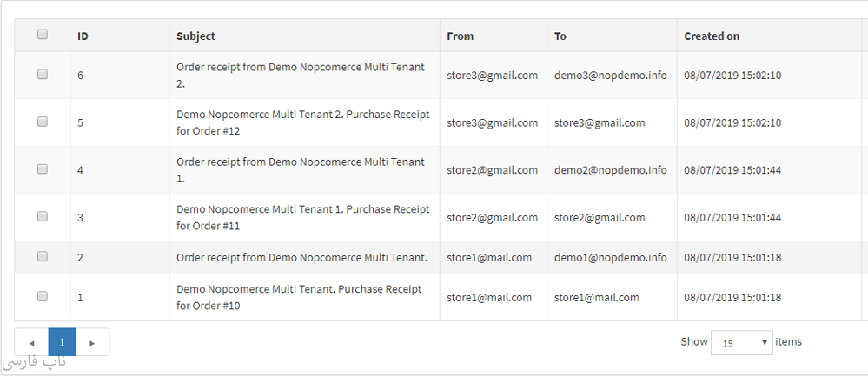Click the store2@gmail.com sender in row 4
868x376 pixels.
pos(492,170)
